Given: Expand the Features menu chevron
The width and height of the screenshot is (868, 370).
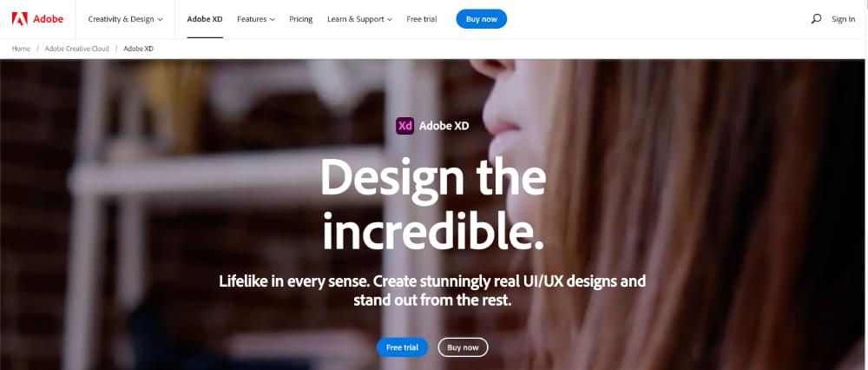Looking at the screenshot, I should coord(273,19).
